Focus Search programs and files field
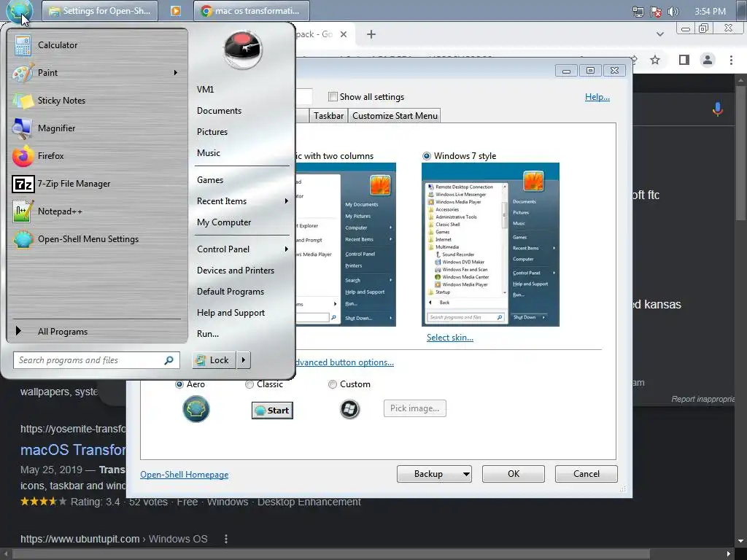 point(97,360)
